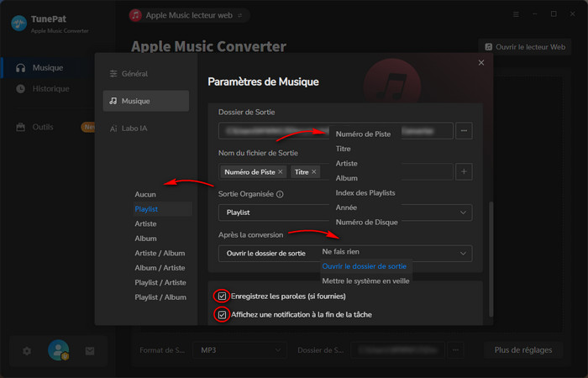Screen dimensions: 588x378
Task: Select Album / Artiste organization option
Action: point(162,268)
